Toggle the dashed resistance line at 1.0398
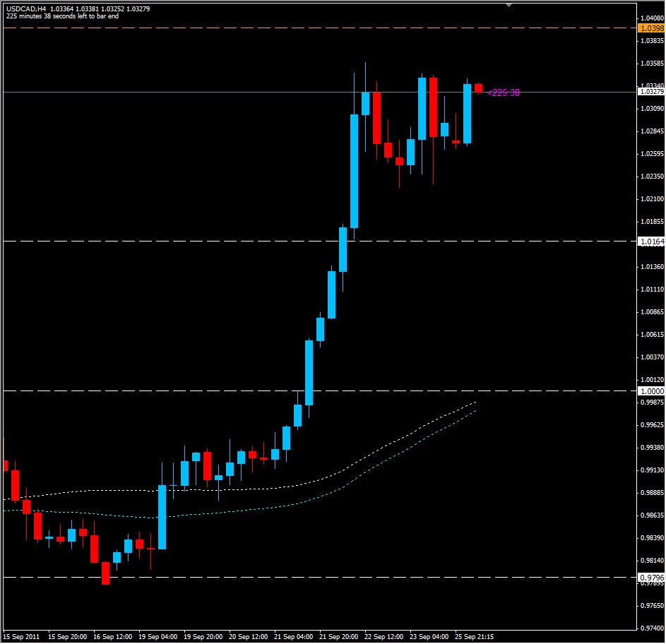Viewport: 666px width, 644px height. pos(283,28)
